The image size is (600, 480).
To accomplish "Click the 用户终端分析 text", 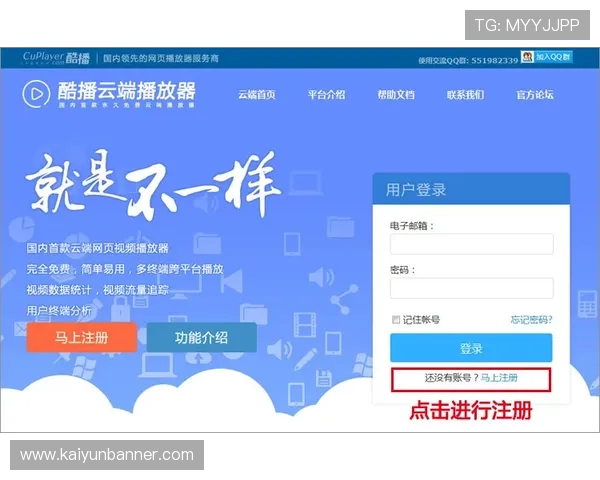I will click(x=59, y=310).
